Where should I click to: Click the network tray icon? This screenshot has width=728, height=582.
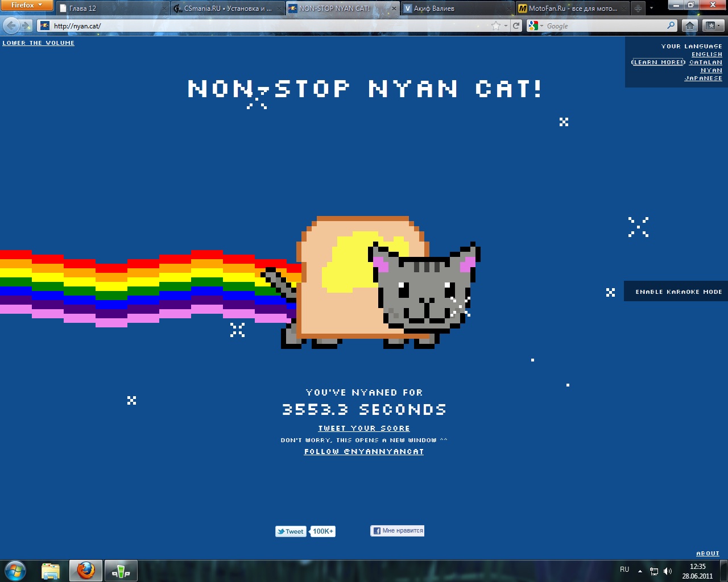(654, 571)
